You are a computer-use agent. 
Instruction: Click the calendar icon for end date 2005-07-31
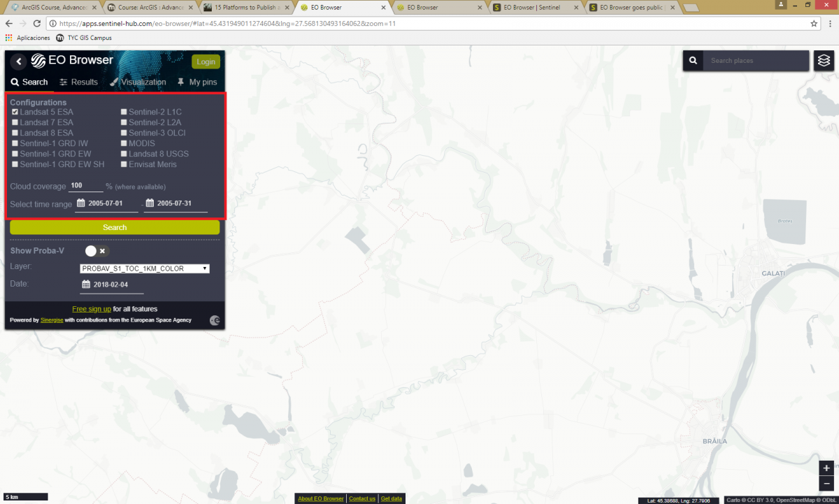coord(149,203)
